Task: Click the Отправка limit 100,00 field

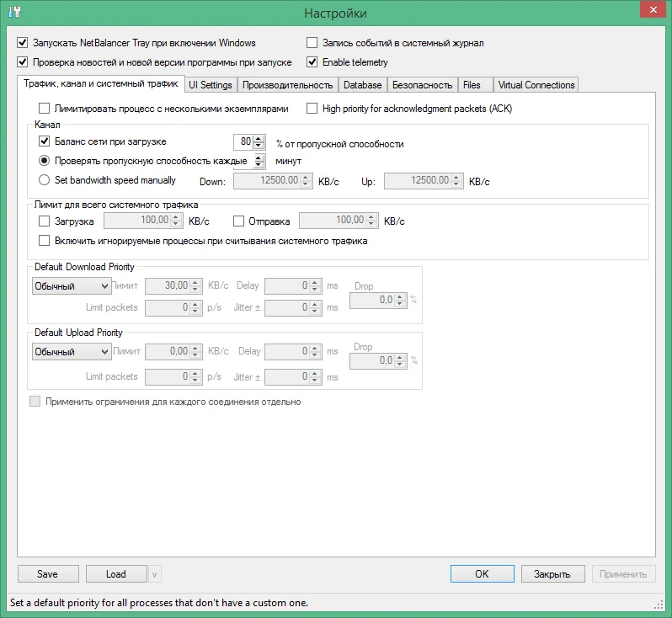Action: [339, 221]
